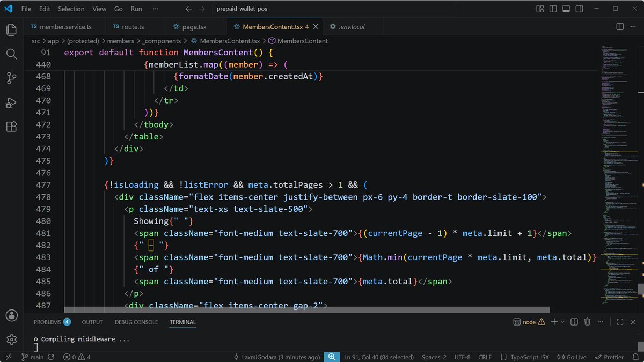Image resolution: width=644 pixels, height=362 pixels.
Task: Open the Selection menu
Action: tap(71, 9)
